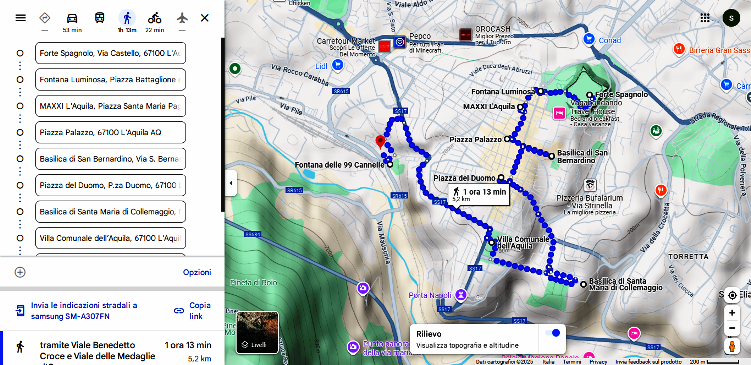Choose the best travel mode icon
Image resolution: width=751 pixels, height=365 pixels.
45,18
